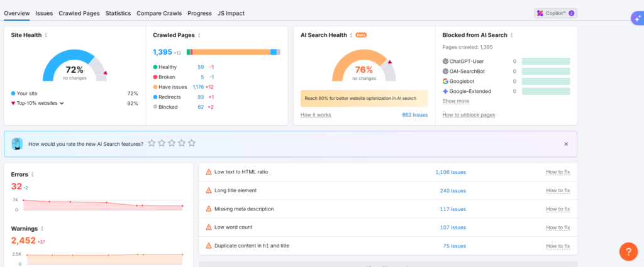This screenshot has width=644, height=267.
Task: Open the 1,106 issues for low text ratio
Action: (x=450, y=172)
